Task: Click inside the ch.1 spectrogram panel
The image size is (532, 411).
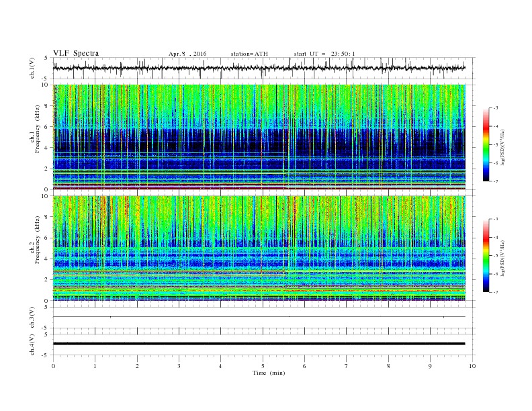Action: click(x=259, y=137)
